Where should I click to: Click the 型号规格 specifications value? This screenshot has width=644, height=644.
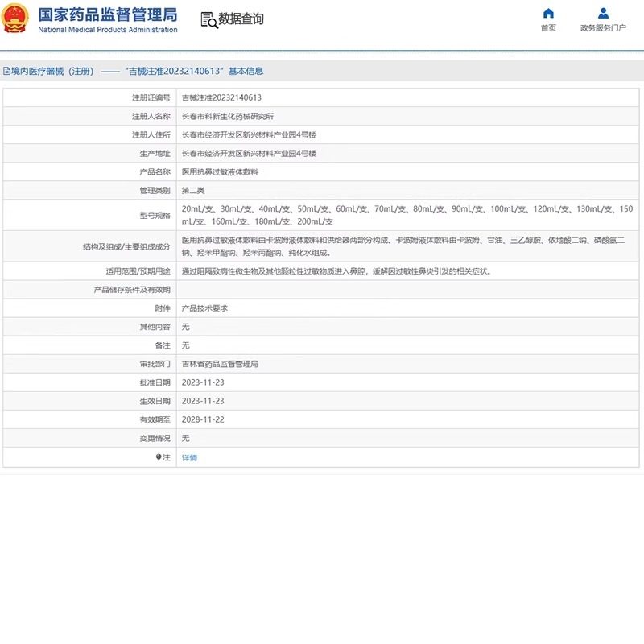coord(407,215)
